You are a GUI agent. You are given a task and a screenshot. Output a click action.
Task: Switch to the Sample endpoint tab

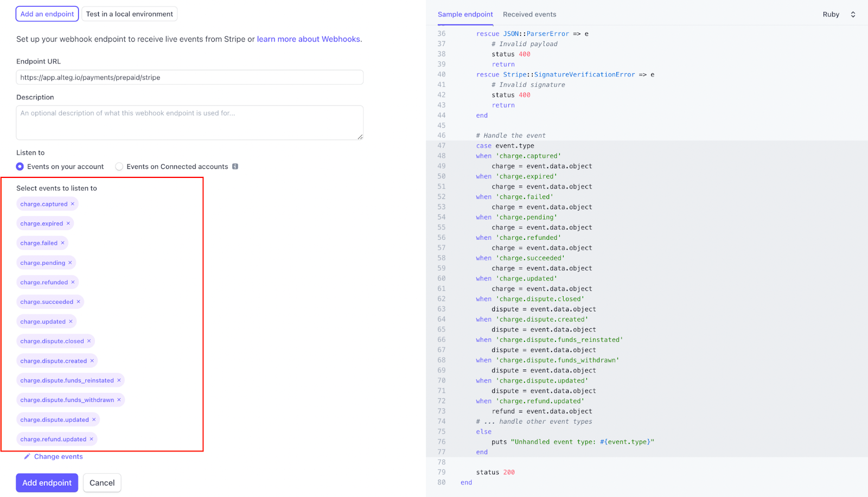pos(465,15)
